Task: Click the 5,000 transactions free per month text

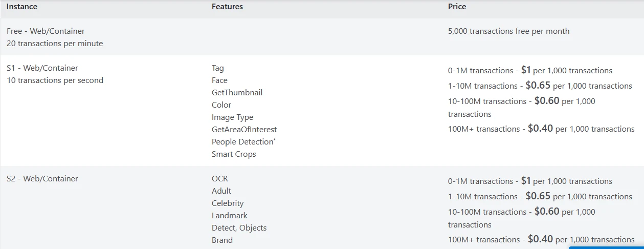Action: 508,31
